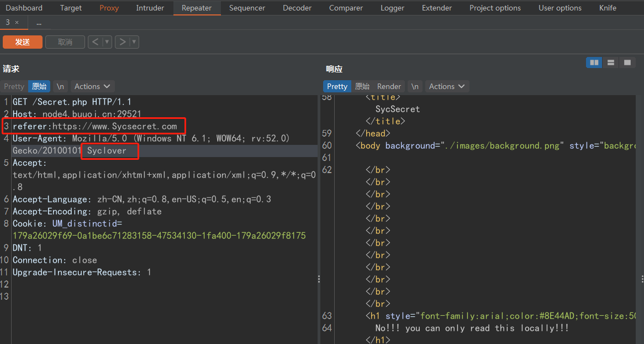Viewport: 644px width, 344px height.
Task: Select top-bottom split layout icon
Action: click(x=611, y=62)
